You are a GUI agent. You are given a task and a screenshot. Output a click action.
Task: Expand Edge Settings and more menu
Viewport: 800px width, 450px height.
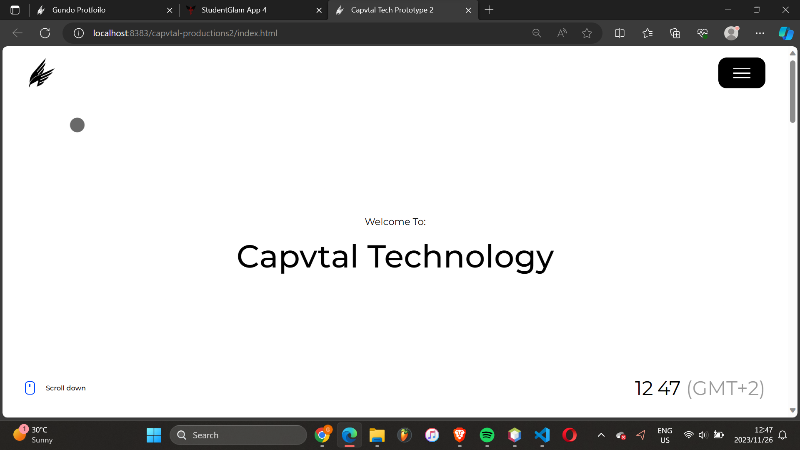(759, 33)
